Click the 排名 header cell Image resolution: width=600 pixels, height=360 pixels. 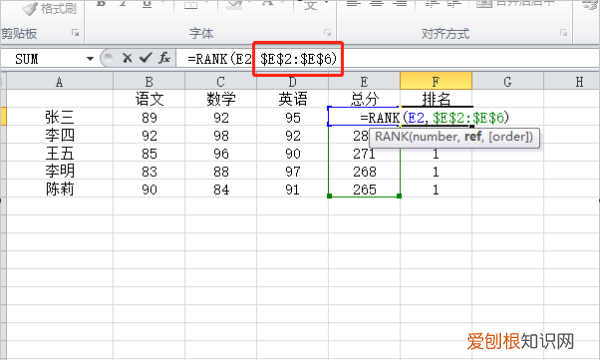click(436, 99)
